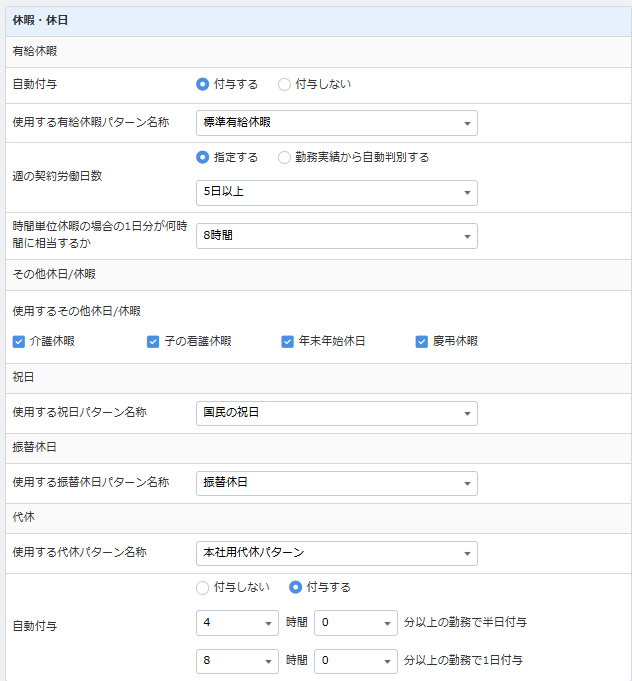Open the full-day minutes dropdown
Screen dimensions: 632x681
tap(355, 661)
